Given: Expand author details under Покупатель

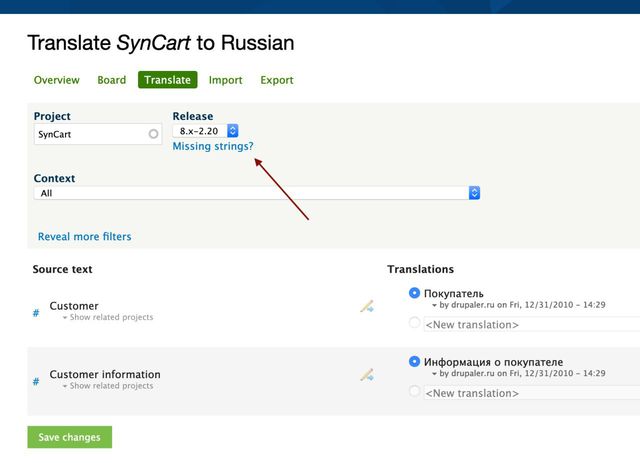Looking at the screenshot, I should [x=518, y=305].
